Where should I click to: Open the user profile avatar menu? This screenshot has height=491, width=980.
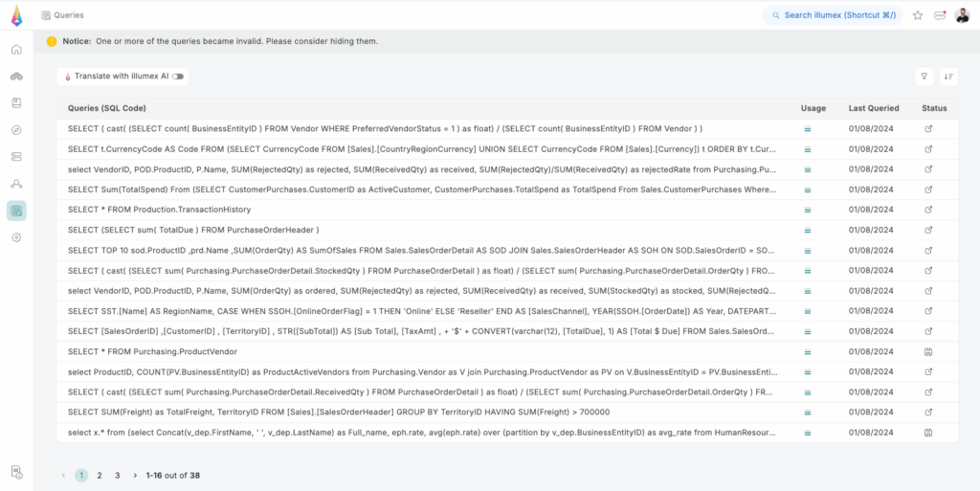click(962, 15)
